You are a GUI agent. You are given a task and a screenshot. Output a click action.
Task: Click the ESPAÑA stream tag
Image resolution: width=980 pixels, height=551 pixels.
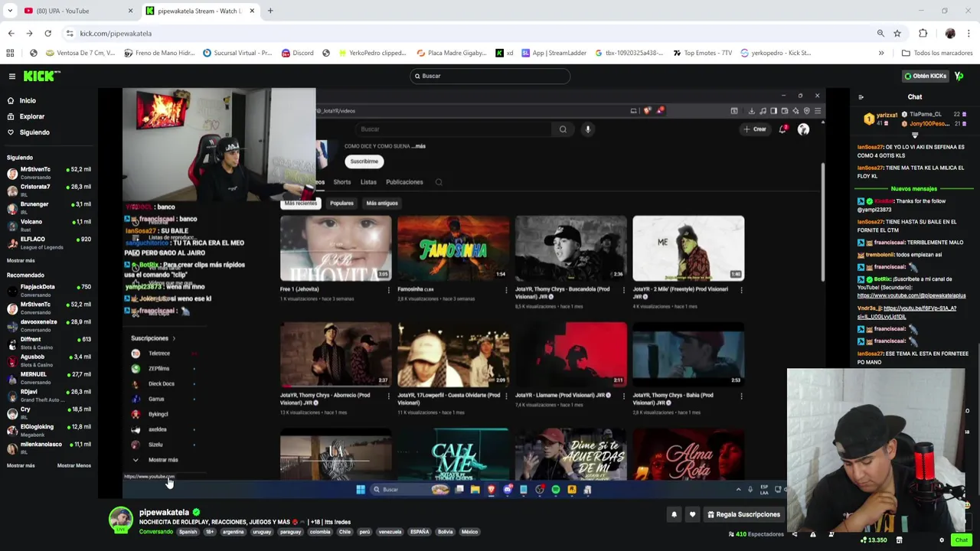420,532
